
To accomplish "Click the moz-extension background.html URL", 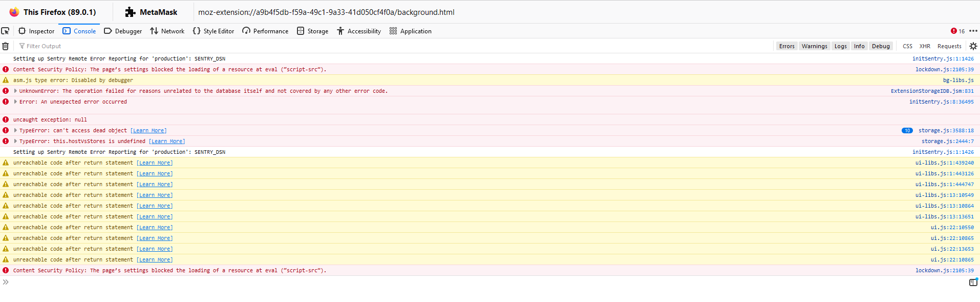I will tap(326, 12).
